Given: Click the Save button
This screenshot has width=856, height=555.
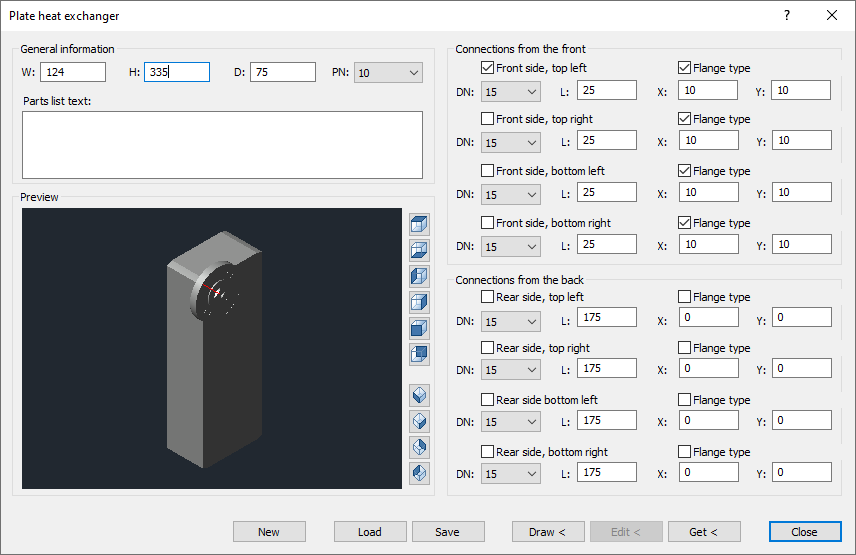Looking at the screenshot, I should [x=448, y=532].
